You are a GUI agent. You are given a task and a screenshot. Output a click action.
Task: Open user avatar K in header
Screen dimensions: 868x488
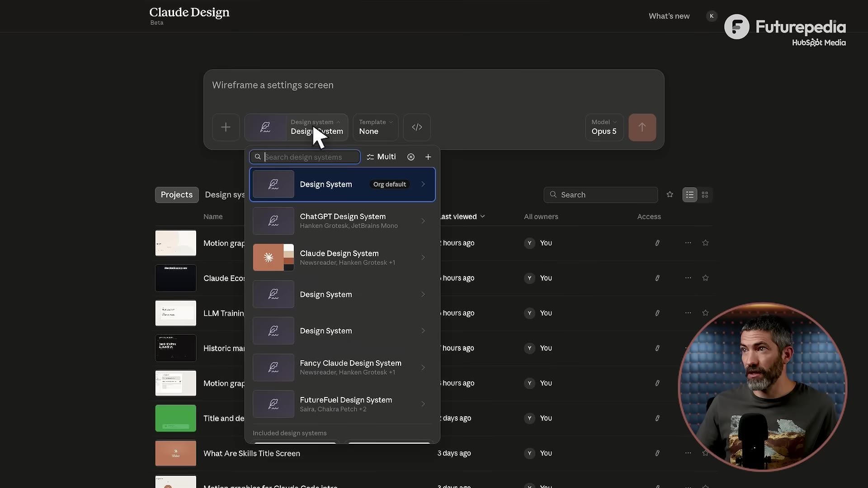pyautogui.click(x=712, y=16)
